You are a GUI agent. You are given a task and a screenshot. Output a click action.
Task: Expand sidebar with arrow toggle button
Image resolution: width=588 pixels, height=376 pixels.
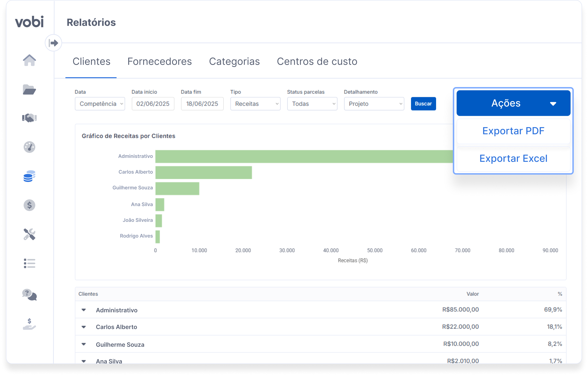click(53, 43)
